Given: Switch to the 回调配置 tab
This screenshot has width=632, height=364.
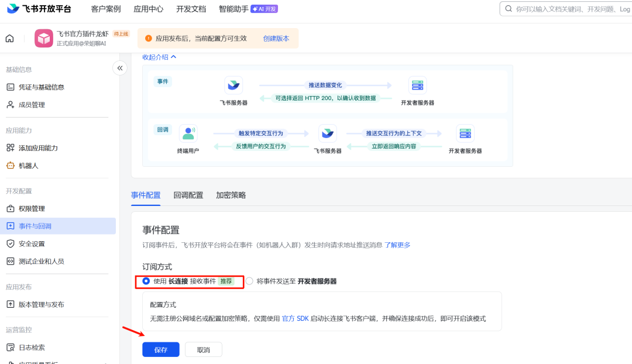Looking at the screenshot, I should [x=188, y=195].
